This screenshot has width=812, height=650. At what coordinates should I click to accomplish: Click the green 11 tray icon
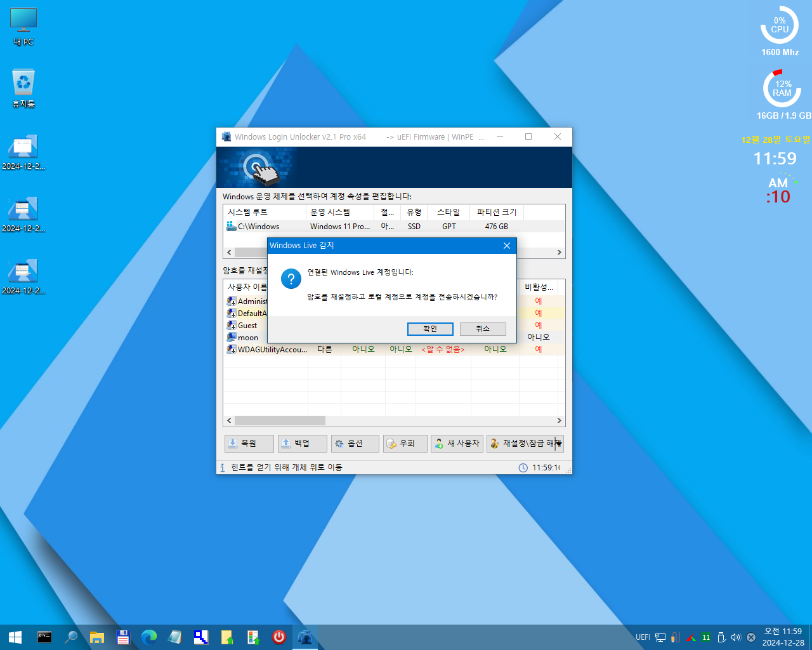pos(706,637)
